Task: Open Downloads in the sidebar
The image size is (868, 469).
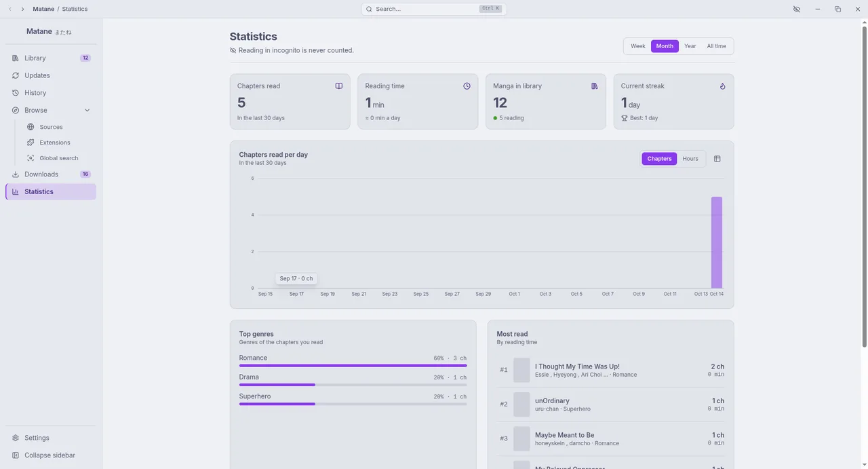Action: [51, 174]
